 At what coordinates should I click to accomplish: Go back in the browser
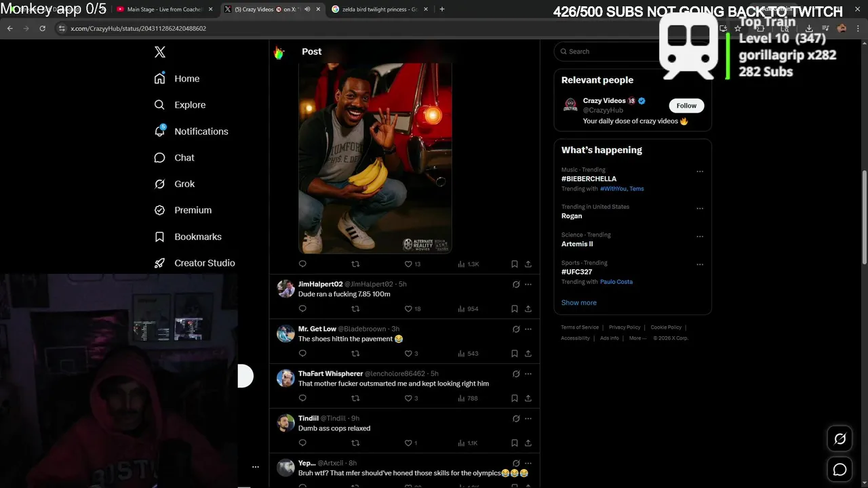(9, 28)
